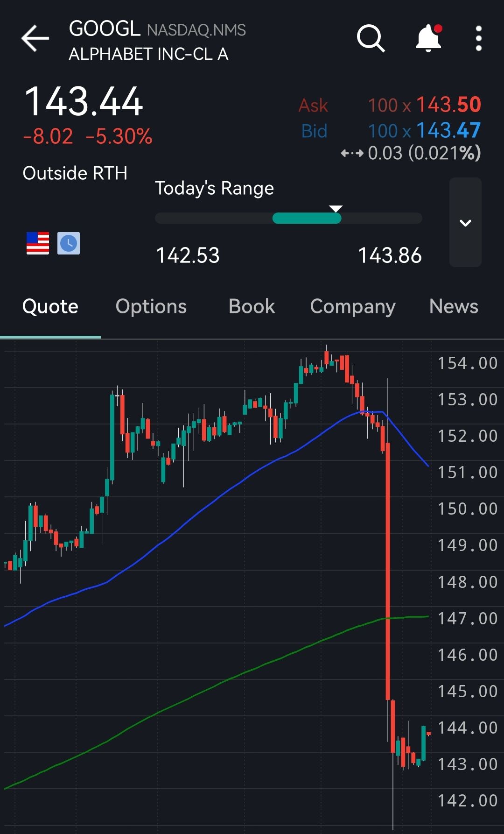Tap the white triangle range marker
The width and height of the screenshot is (504, 834).
pyautogui.click(x=336, y=209)
